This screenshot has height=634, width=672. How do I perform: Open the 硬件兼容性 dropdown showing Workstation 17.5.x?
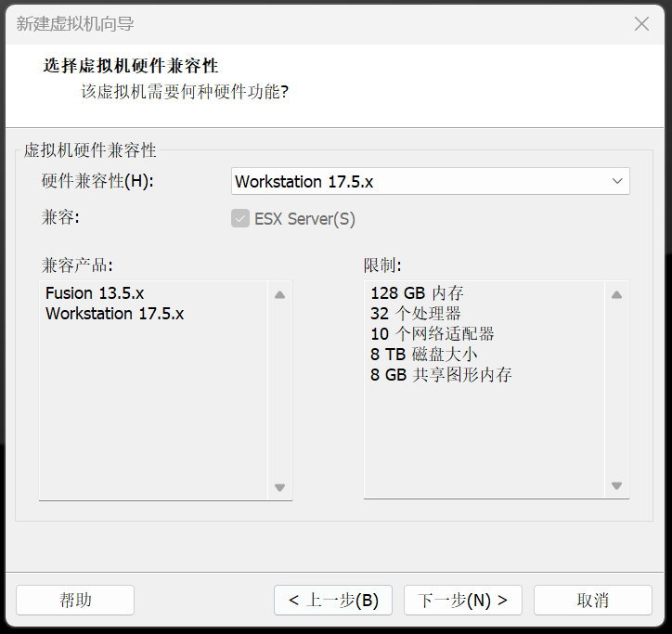pyautogui.click(x=431, y=181)
